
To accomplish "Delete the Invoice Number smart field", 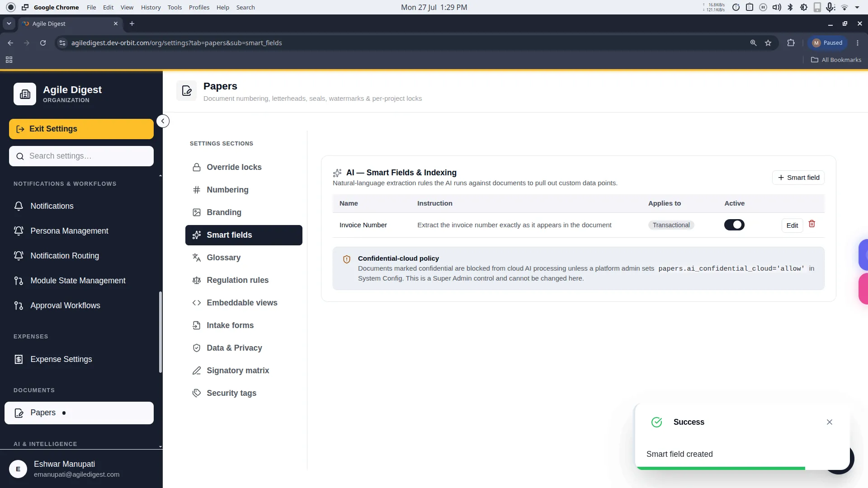I will coord(812,224).
